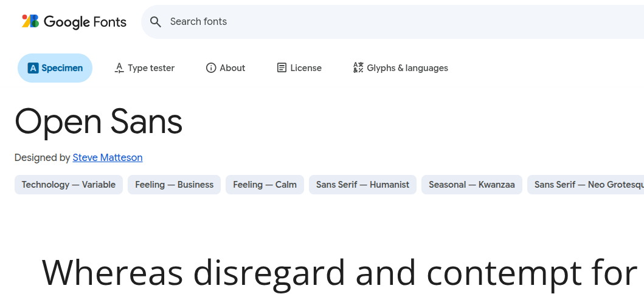The image size is (644, 294).
Task: Click the 'Whereas disregard' specimen preview text
Action: (339, 273)
